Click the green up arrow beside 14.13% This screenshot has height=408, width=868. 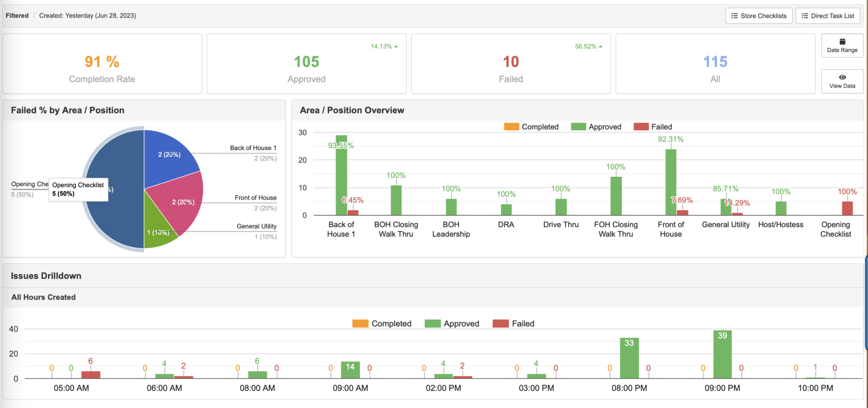pos(396,47)
